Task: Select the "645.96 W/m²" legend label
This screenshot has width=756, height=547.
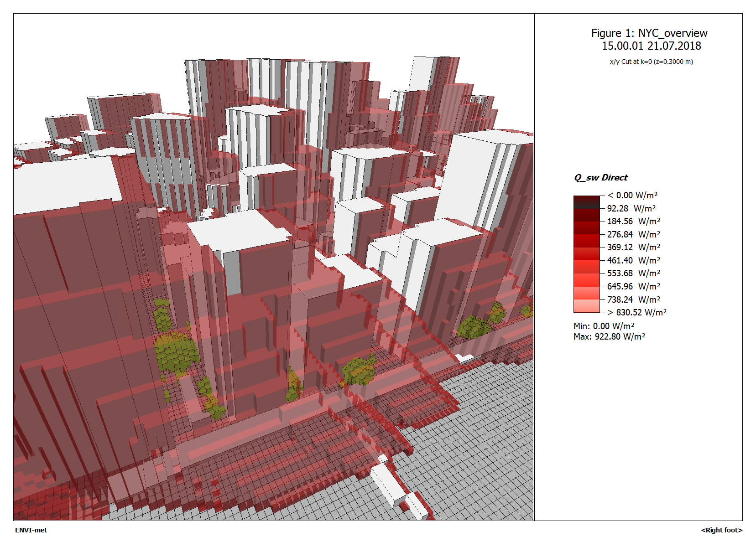Action: tap(633, 286)
